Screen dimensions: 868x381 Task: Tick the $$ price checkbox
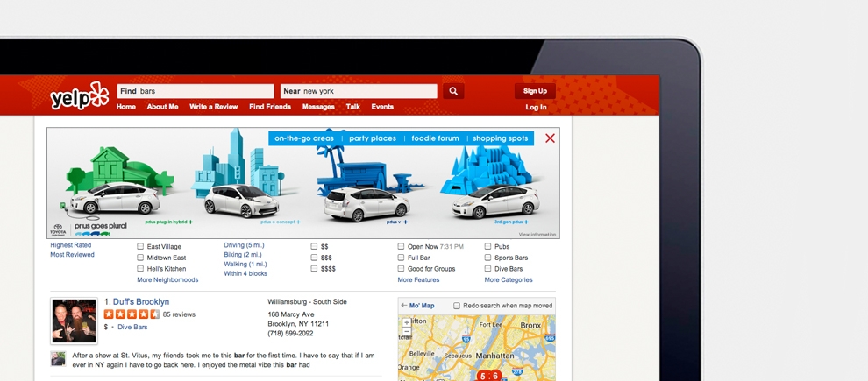click(314, 247)
